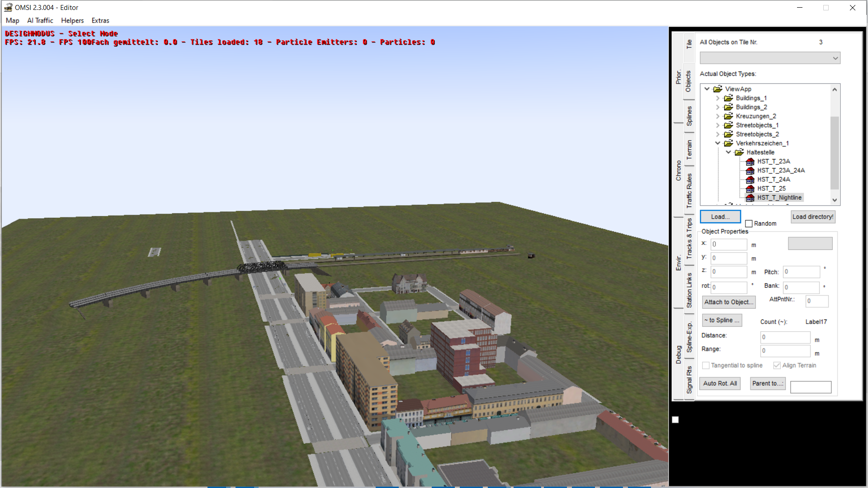Click the Streetobjects_2 folder icon

(x=728, y=134)
